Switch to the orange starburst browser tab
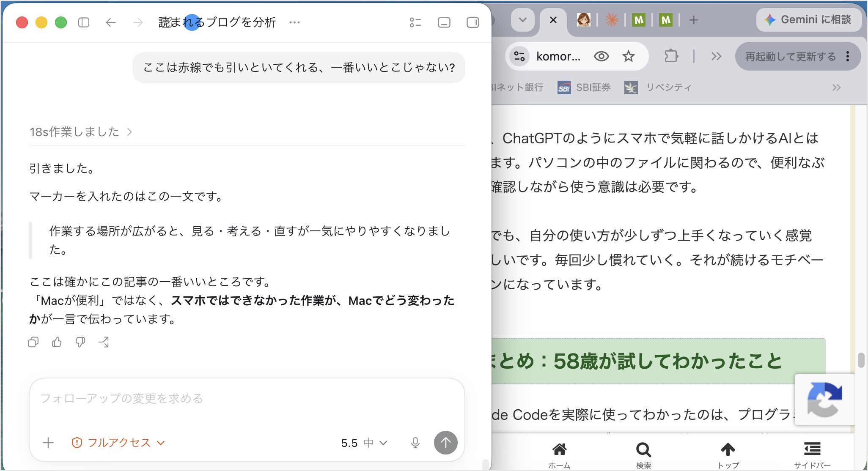 coord(611,20)
